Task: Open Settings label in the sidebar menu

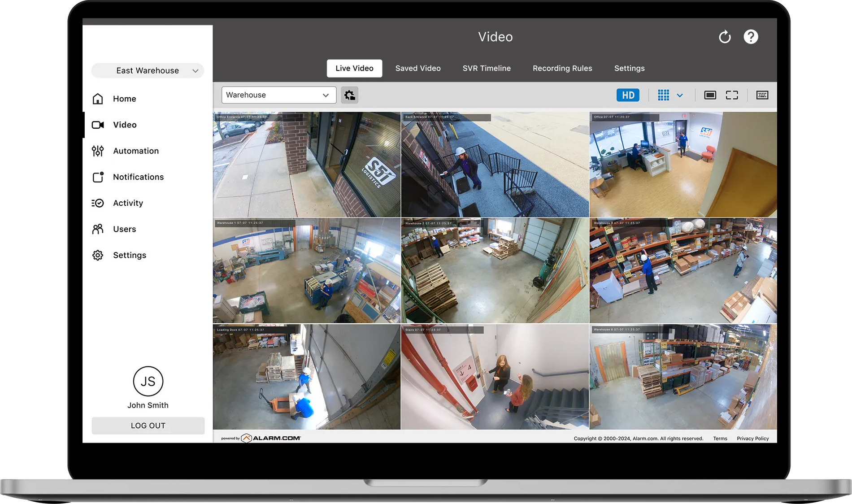Action: point(130,255)
